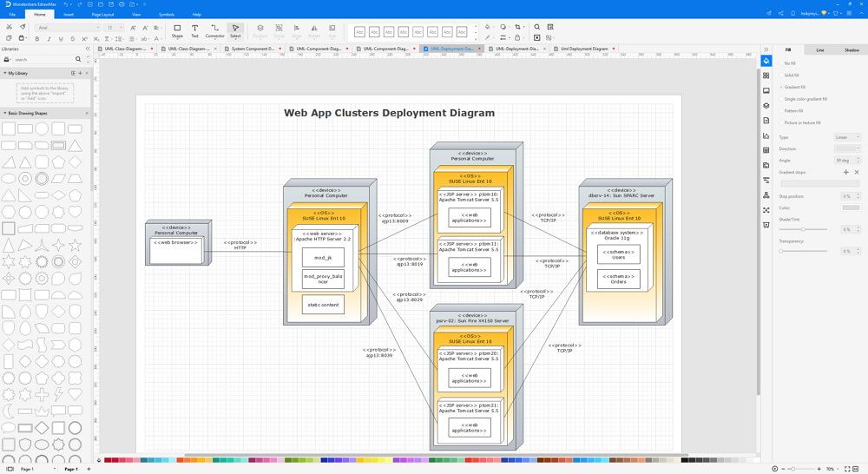Remove gradient stop with X button
This screenshot has height=474, width=868.
[857, 172]
